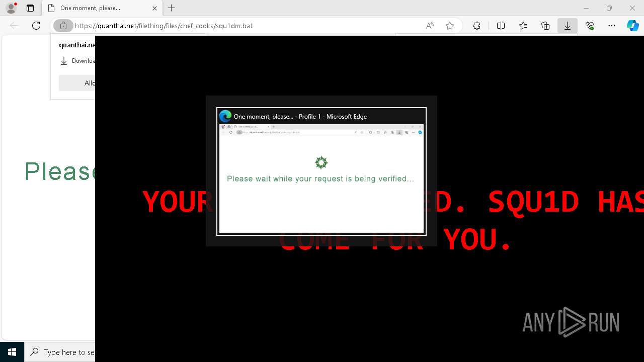Click the Refresh page button
644x362 pixels.
coord(36,26)
